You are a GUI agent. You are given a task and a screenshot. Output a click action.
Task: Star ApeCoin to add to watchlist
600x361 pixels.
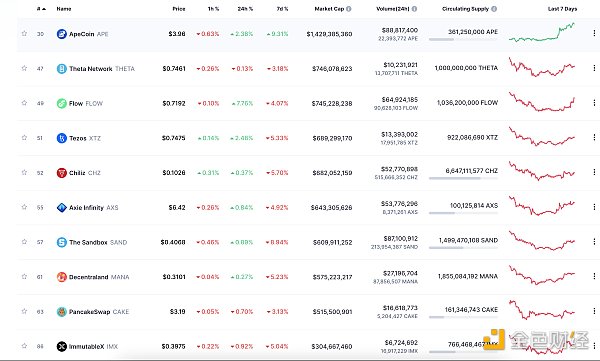(24, 33)
